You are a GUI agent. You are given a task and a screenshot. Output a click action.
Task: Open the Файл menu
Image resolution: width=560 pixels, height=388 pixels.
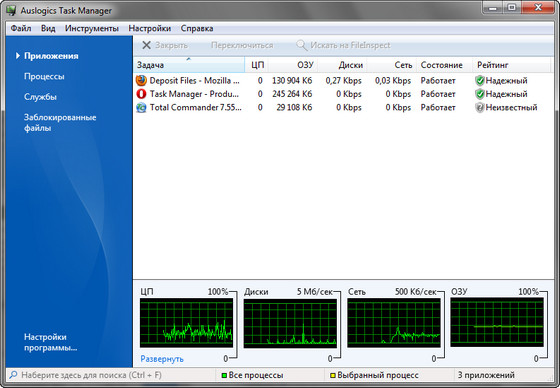pyautogui.click(x=21, y=28)
